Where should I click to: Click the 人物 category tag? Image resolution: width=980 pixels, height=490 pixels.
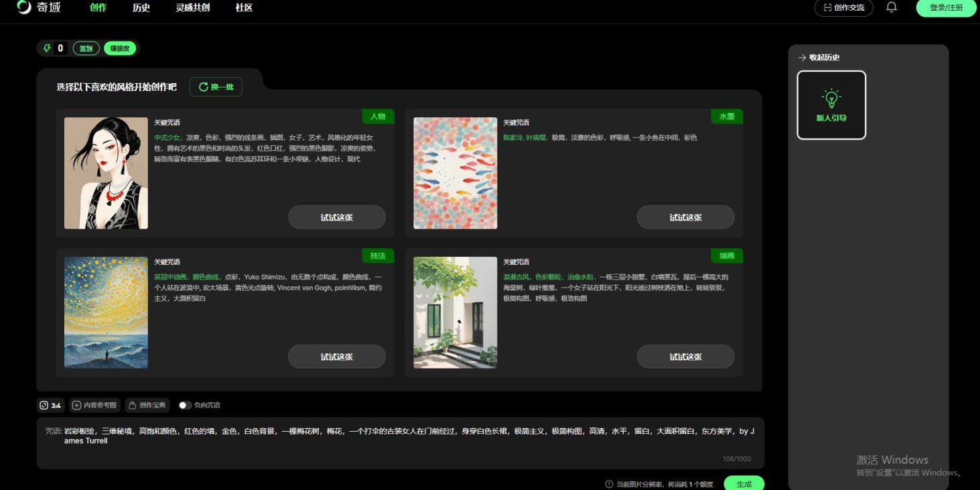(x=378, y=116)
